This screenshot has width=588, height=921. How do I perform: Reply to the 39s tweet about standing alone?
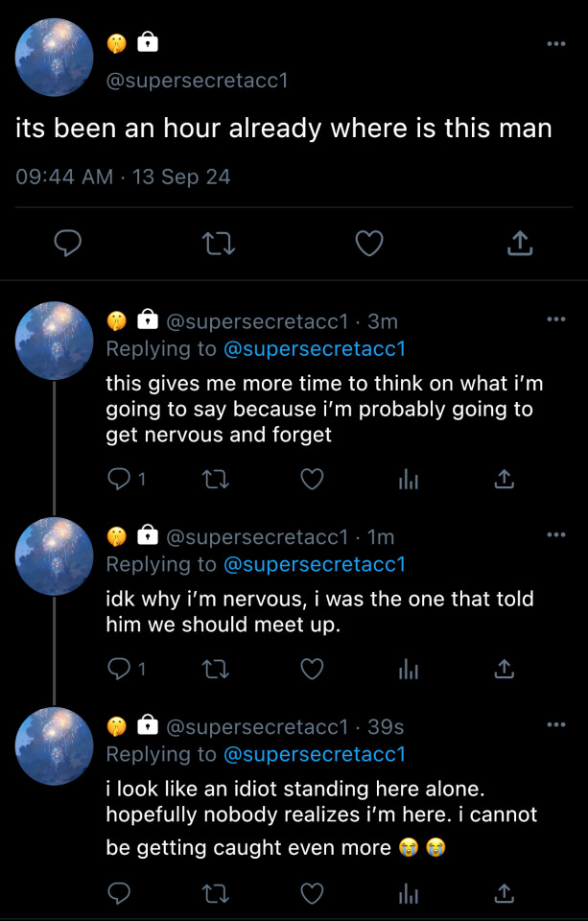click(x=120, y=894)
